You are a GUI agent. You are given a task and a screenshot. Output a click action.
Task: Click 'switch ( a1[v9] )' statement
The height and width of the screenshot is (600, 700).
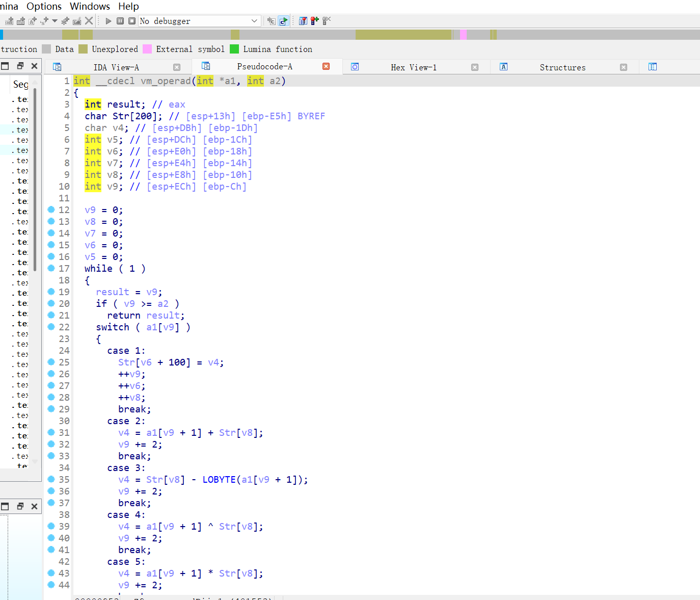point(143,327)
